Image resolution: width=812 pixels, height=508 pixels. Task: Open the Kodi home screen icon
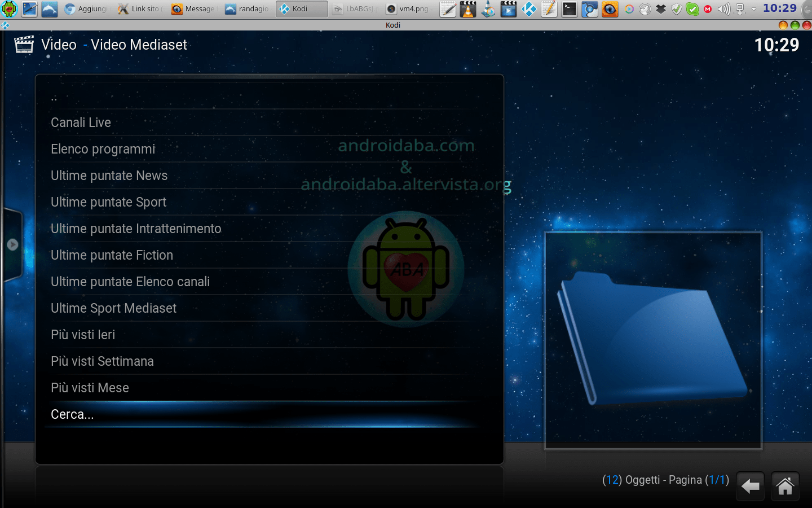[x=785, y=486]
